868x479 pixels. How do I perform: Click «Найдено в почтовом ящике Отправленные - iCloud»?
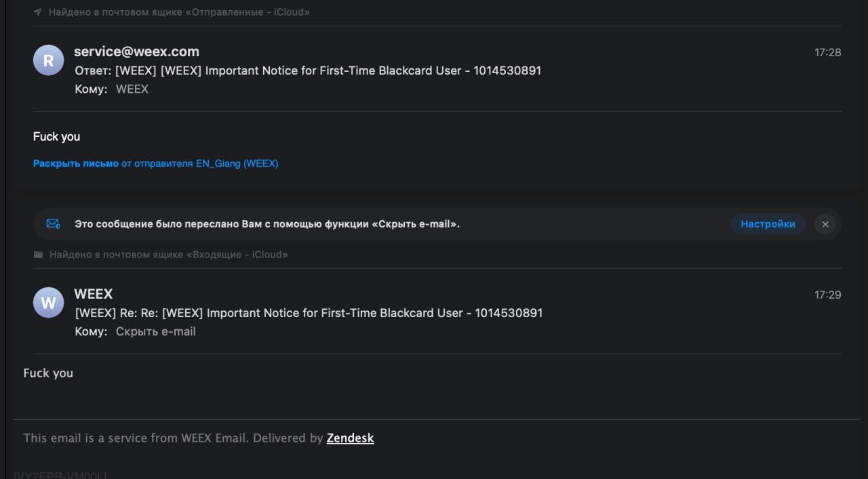click(x=179, y=12)
